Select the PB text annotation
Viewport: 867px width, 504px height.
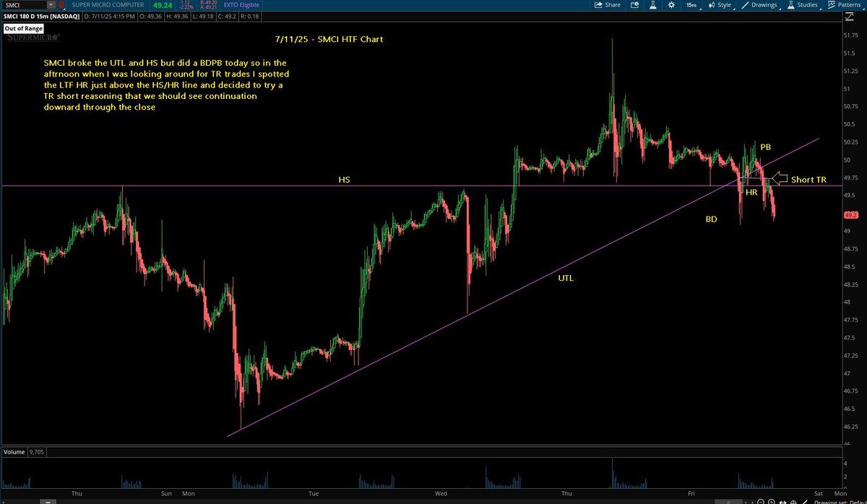(x=765, y=147)
